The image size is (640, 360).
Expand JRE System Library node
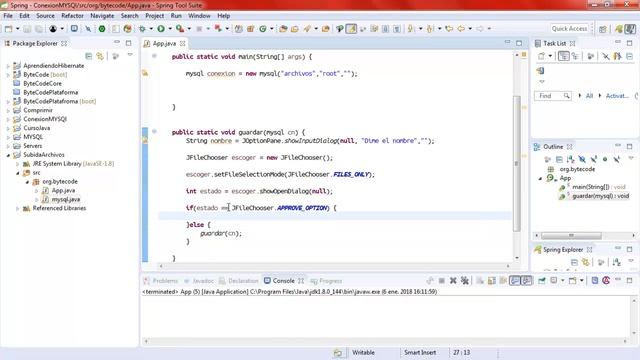[x=17, y=164]
